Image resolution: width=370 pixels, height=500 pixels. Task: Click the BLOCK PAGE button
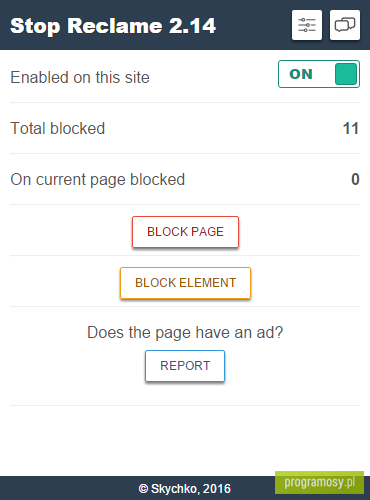click(x=185, y=232)
